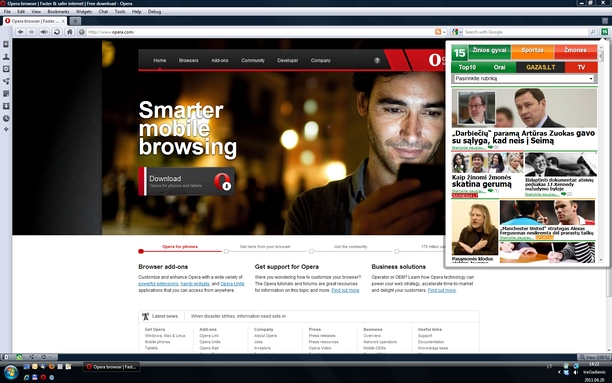Switch to the Sportas tab
The image size is (612, 383).
(532, 50)
